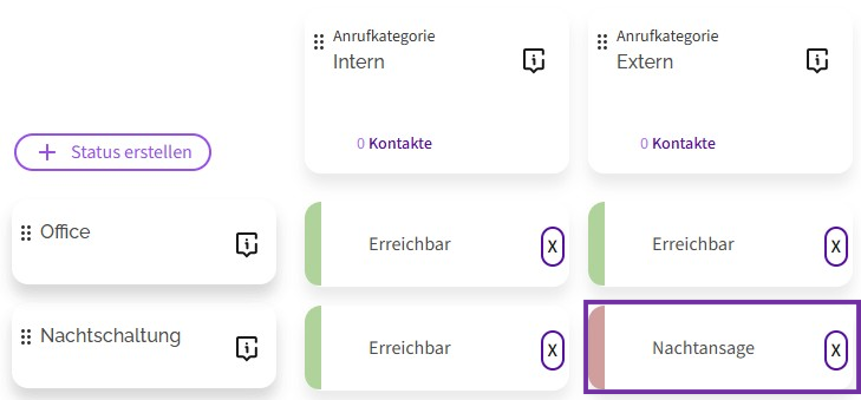Click the Status erstellen button
Screen dimensions: 861x400
[x=112, y=152]
